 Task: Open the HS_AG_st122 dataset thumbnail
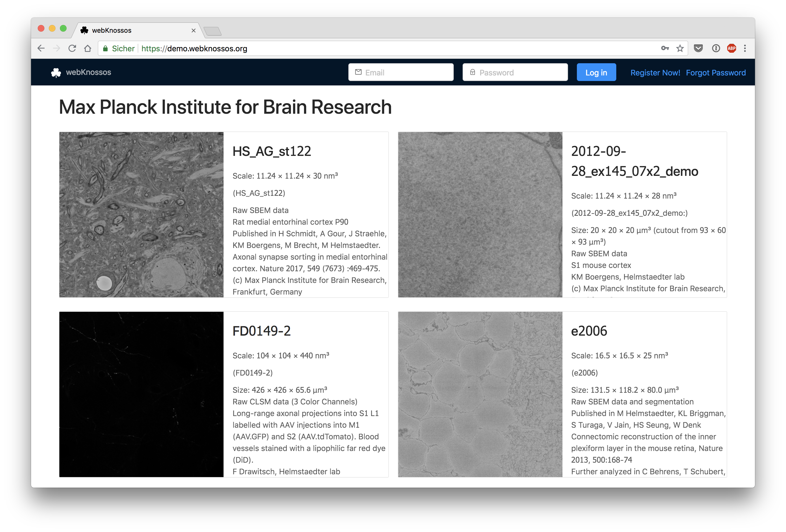coord(141,214)
